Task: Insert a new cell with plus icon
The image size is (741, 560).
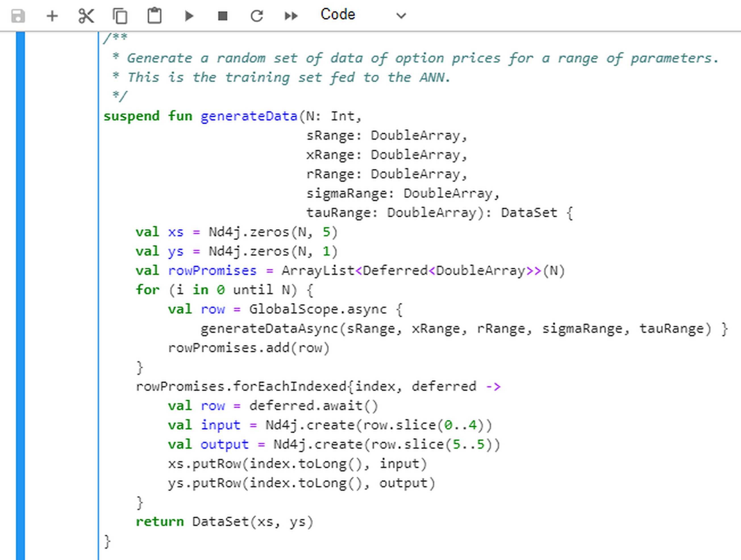Action: tap(52, 16)
